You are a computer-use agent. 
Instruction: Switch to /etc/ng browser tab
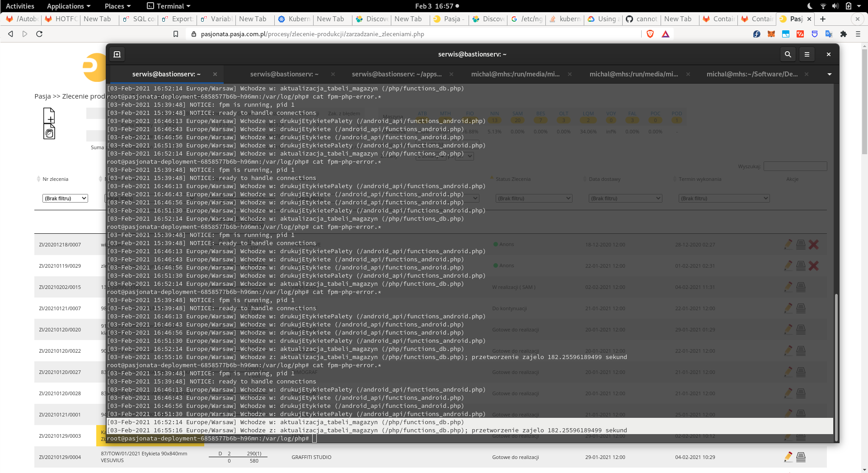(527, 19)
